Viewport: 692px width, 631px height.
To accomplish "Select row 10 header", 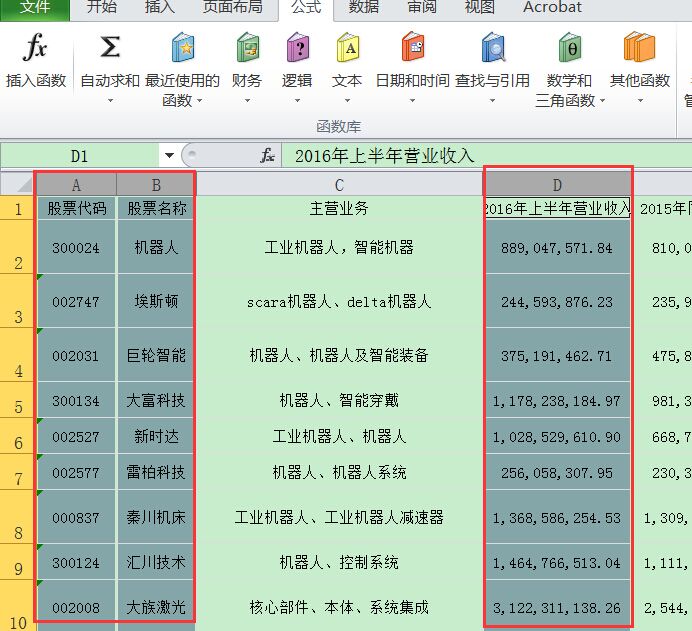I will pos(18,605).
